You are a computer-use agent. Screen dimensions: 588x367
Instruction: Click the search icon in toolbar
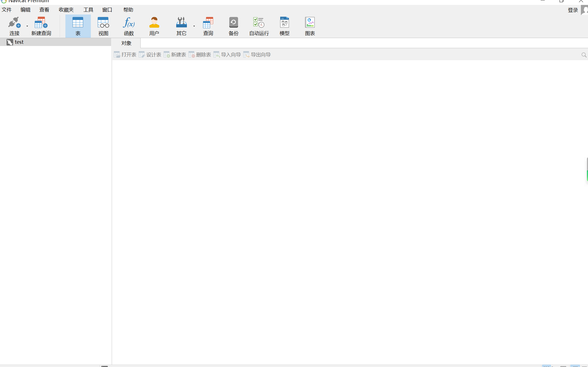coord(584,55)
